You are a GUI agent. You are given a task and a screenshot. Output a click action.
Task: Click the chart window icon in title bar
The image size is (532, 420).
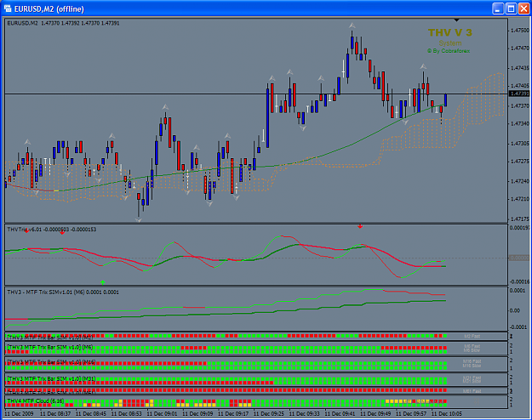coord(8,9)
